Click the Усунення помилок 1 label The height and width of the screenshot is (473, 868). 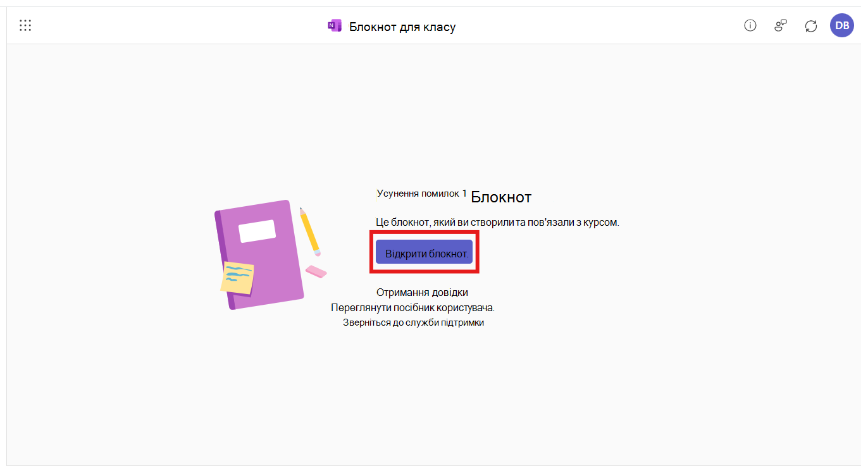(422, 193)
